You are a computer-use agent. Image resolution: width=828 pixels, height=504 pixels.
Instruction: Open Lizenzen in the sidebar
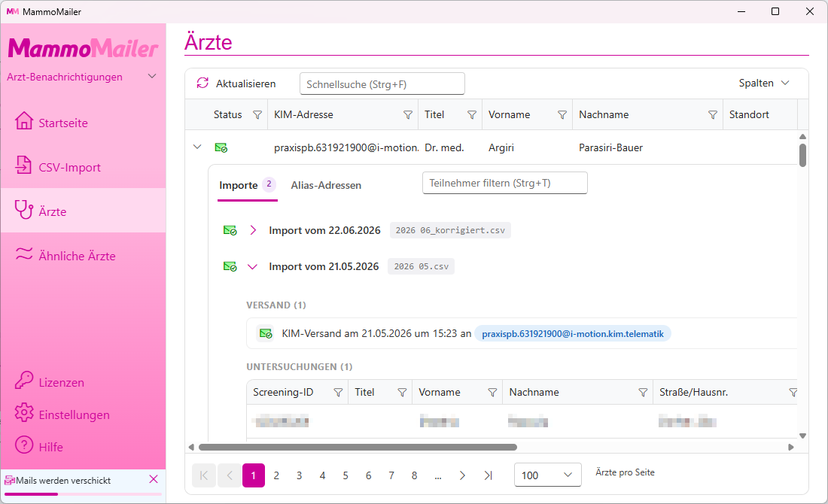click(83, 382)
